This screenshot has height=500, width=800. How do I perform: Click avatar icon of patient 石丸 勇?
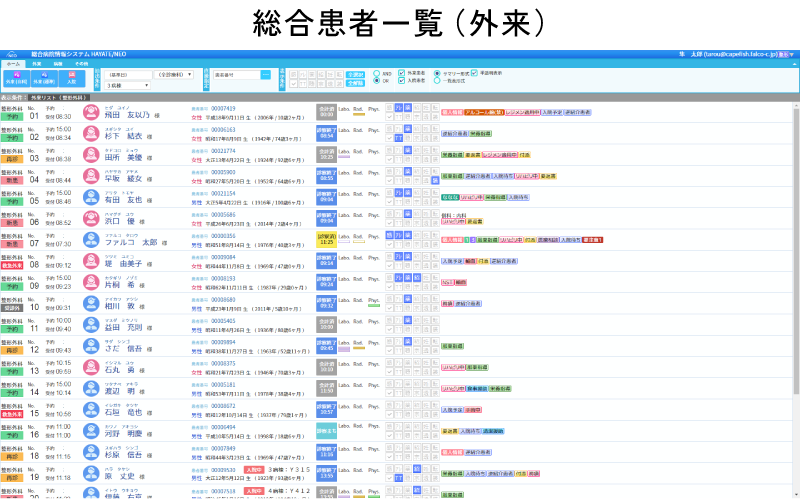91,367
